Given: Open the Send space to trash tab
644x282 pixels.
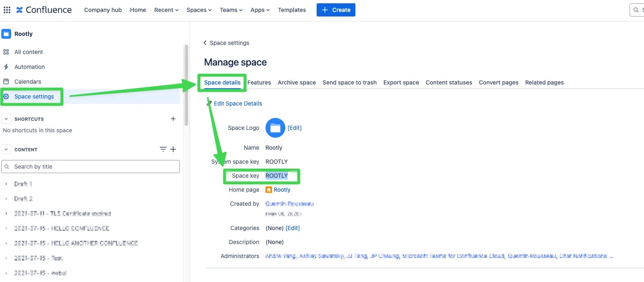Looking at the screenshot, I should click(350, 82).
